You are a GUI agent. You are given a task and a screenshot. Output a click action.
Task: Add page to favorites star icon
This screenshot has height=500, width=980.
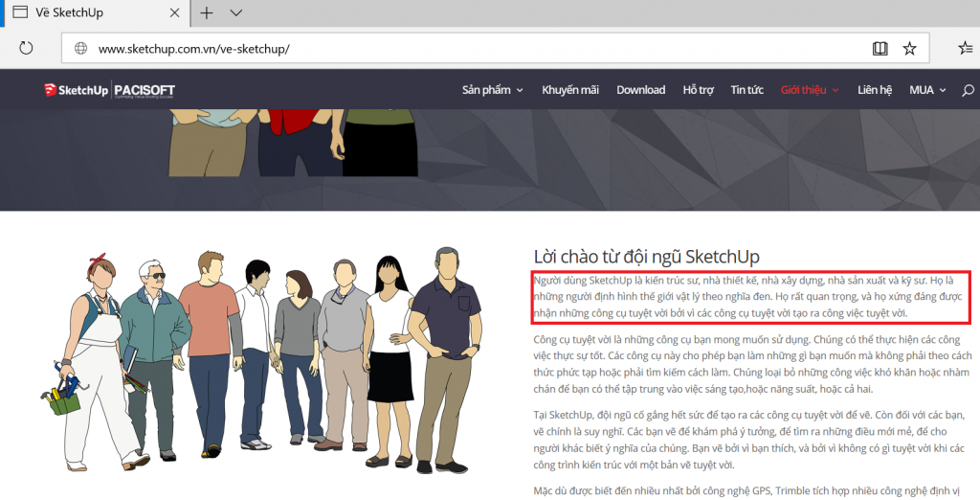909,48
